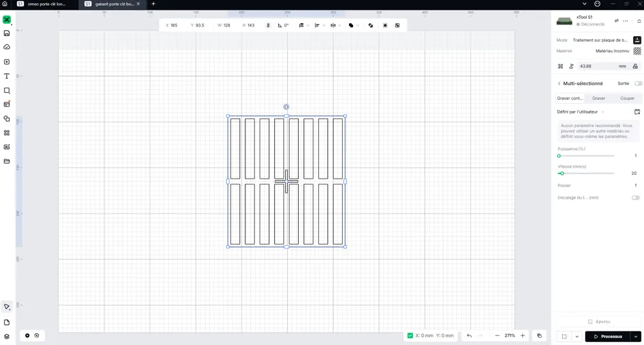Close the gabarit porte clé tab
The image size is (644, 345).
coord(138,4)
